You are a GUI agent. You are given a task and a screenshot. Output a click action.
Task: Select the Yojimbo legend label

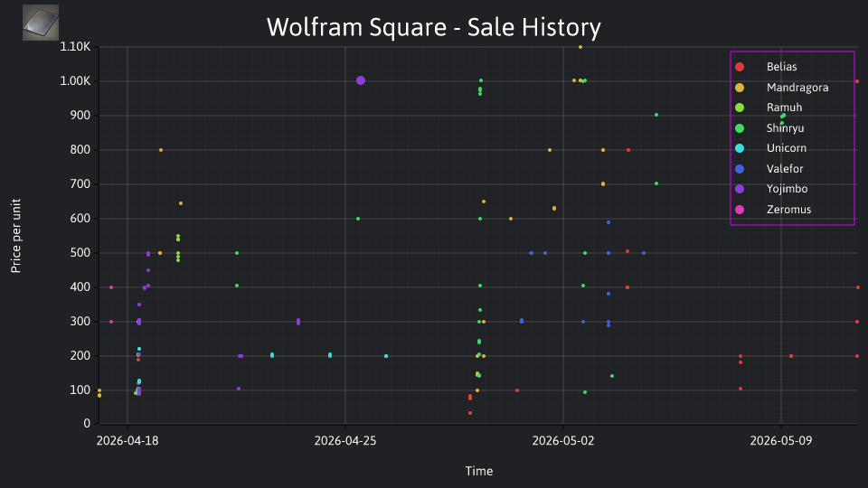tap(787, 189)
